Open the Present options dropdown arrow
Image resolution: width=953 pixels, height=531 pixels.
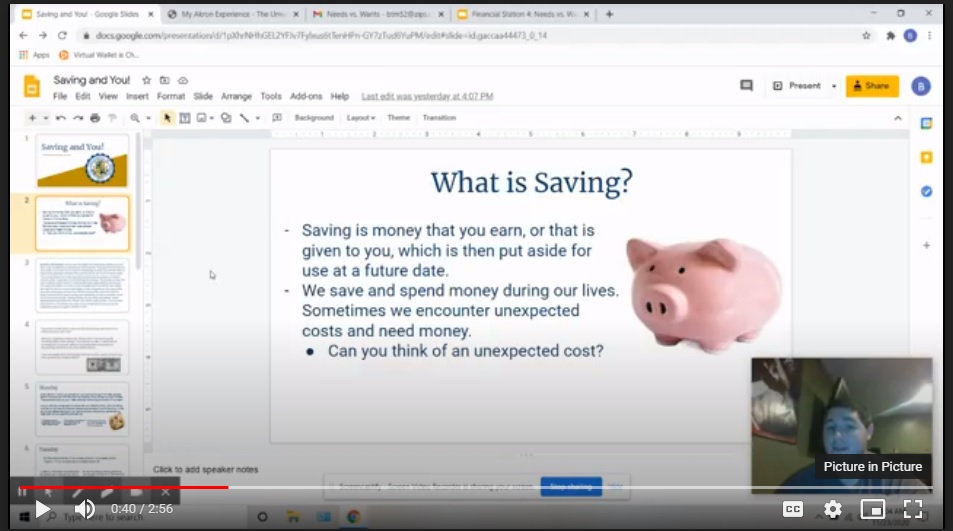834,86
